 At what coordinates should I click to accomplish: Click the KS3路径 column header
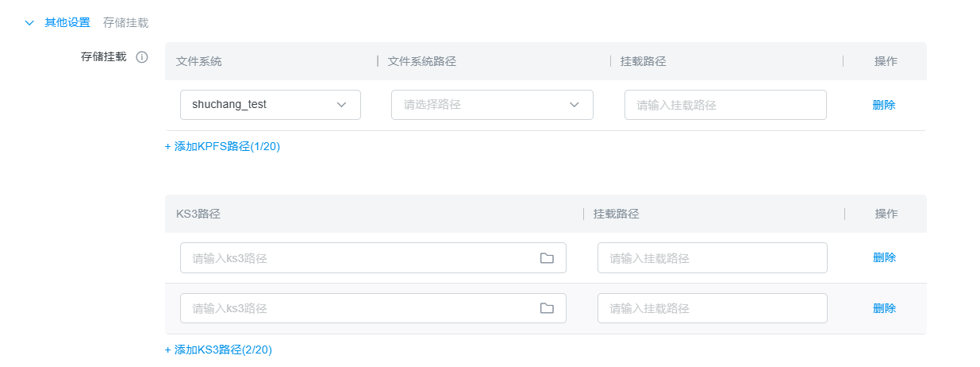198,214
